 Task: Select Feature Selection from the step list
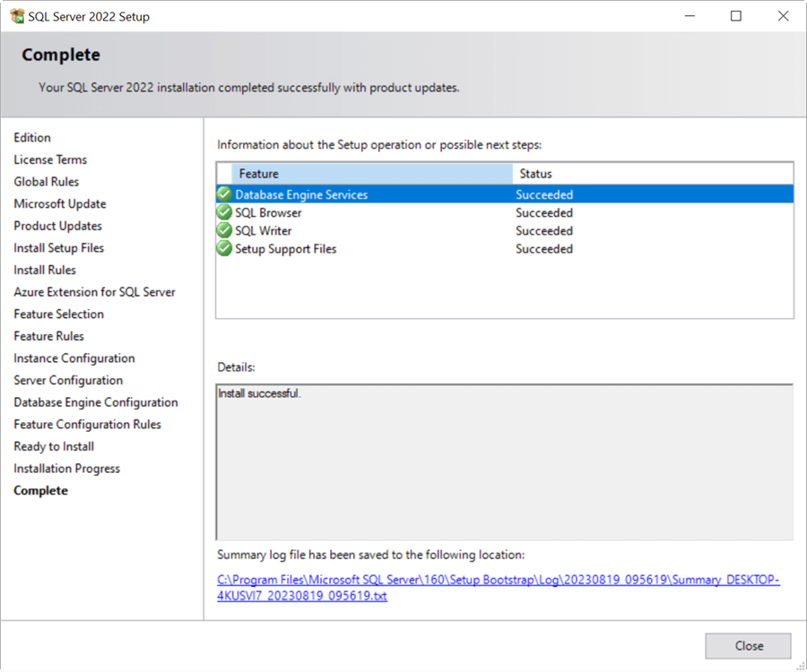point(58,314)
